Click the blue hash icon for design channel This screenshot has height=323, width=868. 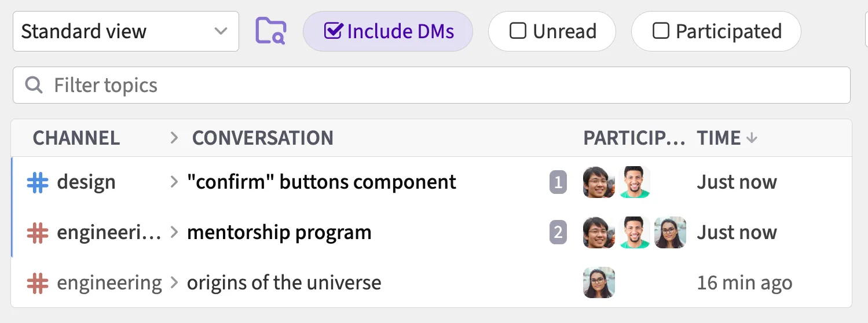coord(38,182)
